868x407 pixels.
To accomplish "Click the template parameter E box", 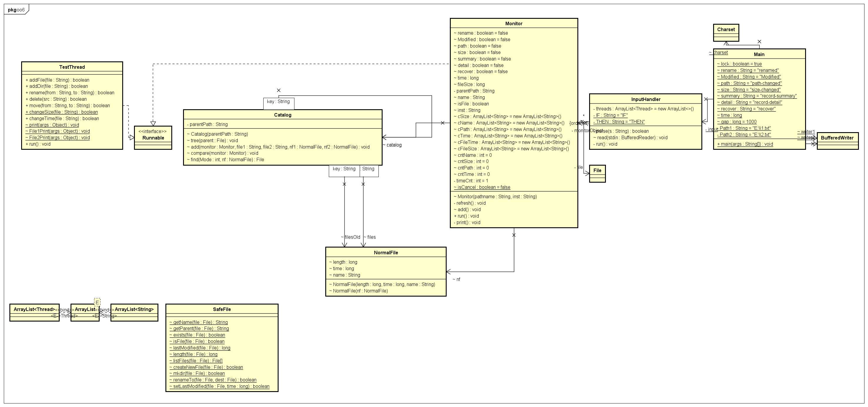I will pos(97,302).
